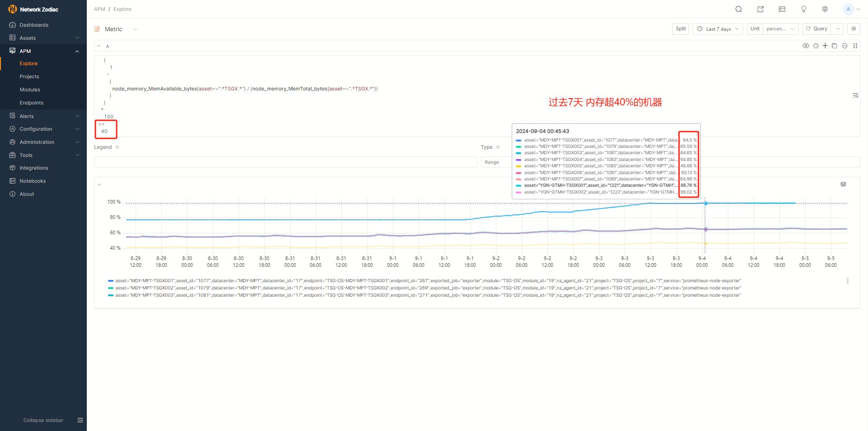Open the Last 7 days time dropdown
Viewport: 868px width, 431px height.
pyautogui.click(x=718, y=29)
